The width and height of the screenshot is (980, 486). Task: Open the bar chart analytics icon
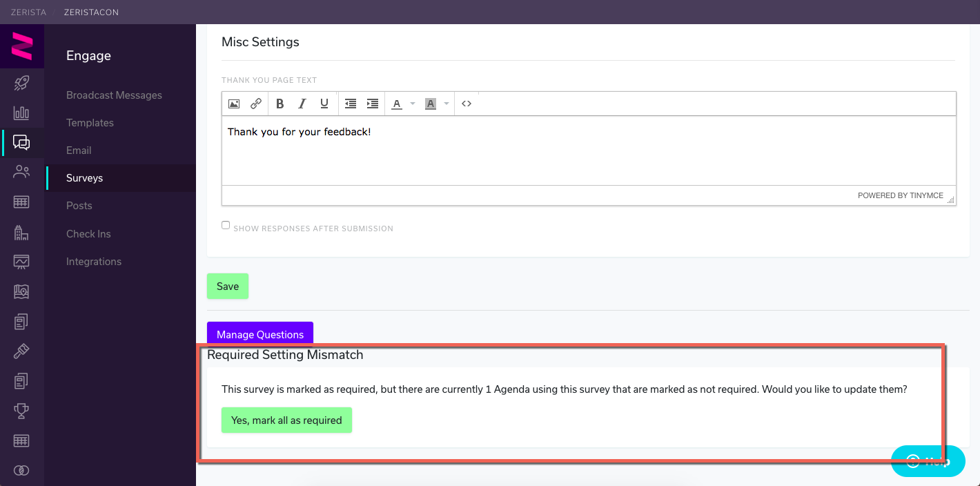click(x=21, y=113)
